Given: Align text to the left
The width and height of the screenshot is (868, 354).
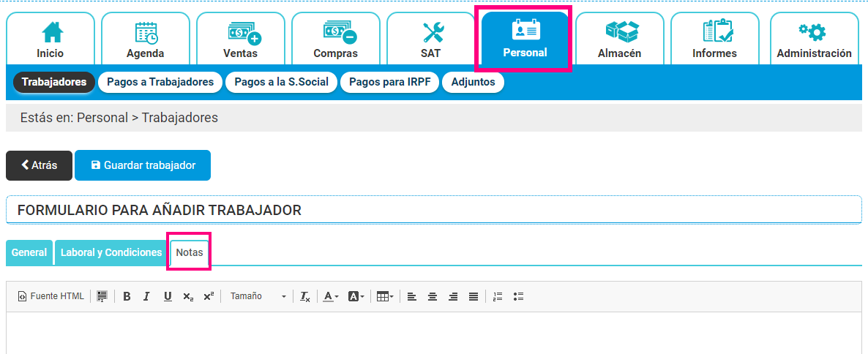Looking at the screenshot, I should click(x=412, y=296).
